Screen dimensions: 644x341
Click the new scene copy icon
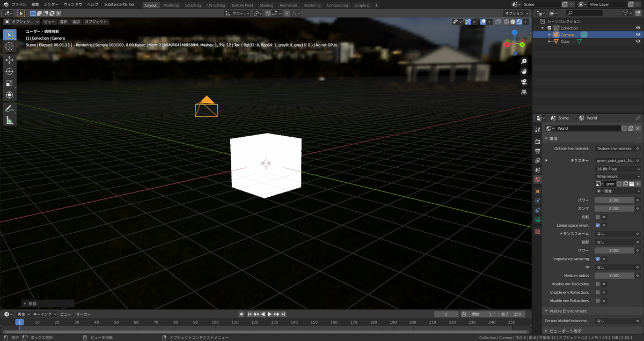(565, 4)
